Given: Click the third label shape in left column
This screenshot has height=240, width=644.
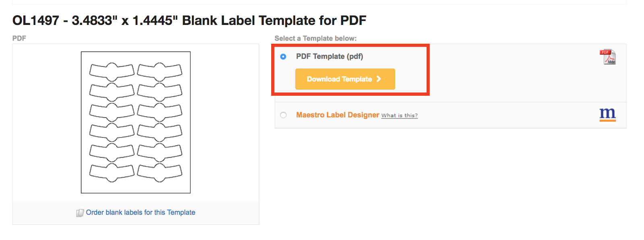Looking at the screenshot, I should 112,112.
